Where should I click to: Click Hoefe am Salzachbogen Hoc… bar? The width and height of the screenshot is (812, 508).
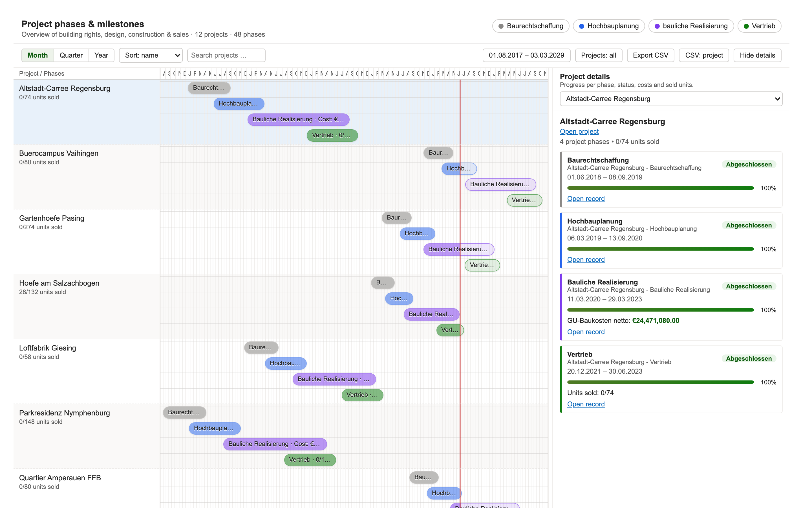[399, 298]
